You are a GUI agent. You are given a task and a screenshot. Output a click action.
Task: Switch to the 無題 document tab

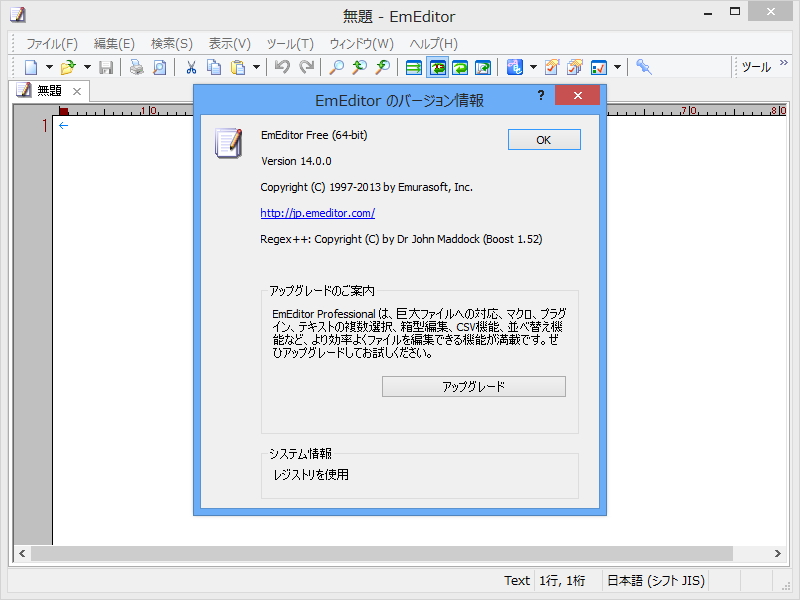tap(45, 91)
